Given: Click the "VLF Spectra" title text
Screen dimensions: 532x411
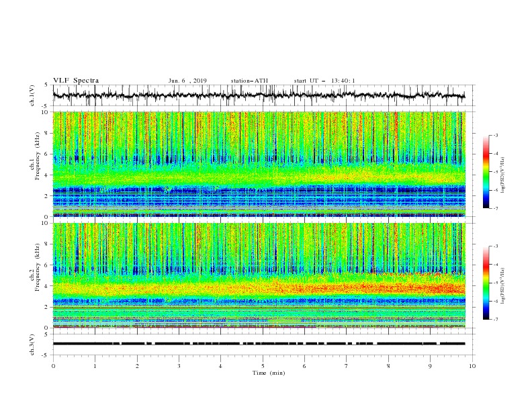Looking at the screenshot, I should coord(76,81).
